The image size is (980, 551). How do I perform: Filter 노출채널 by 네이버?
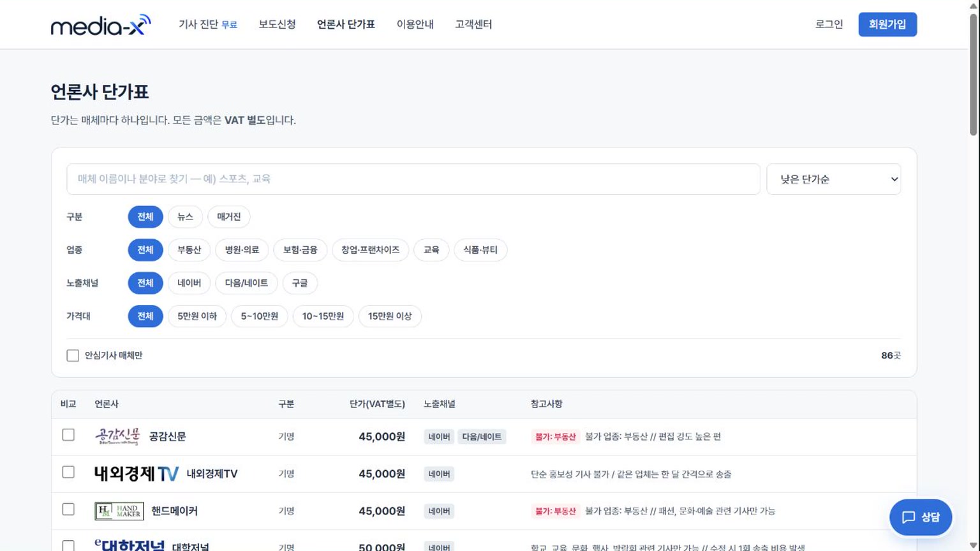click(x=189, y=283)
